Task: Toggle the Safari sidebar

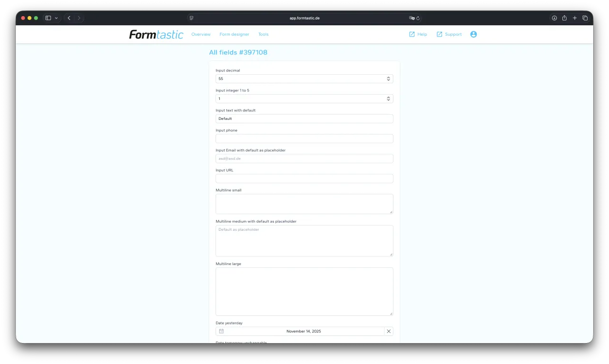Action: coord(48,18)
